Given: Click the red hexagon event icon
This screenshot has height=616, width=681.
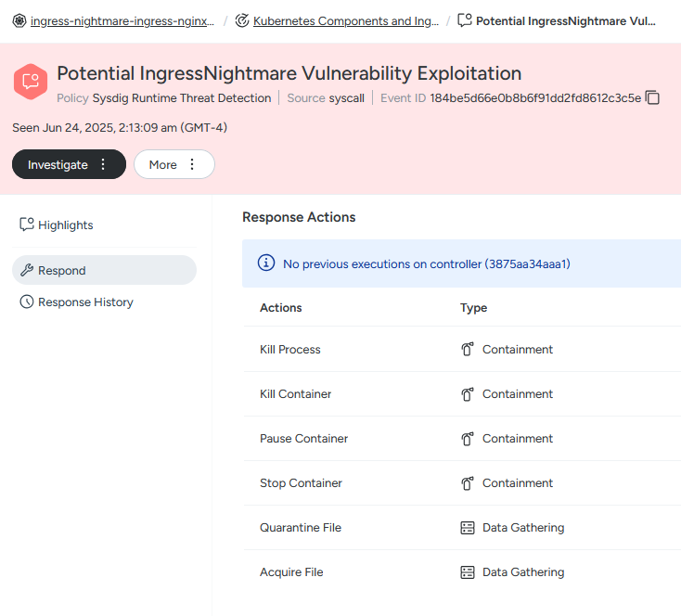Looking at the screenshot, I should tap(31, 82).
